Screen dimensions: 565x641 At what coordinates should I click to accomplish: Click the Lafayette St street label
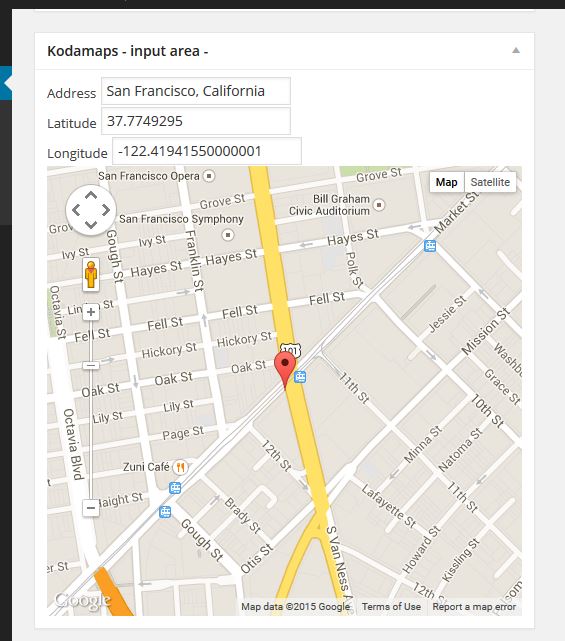coord(389,506)
